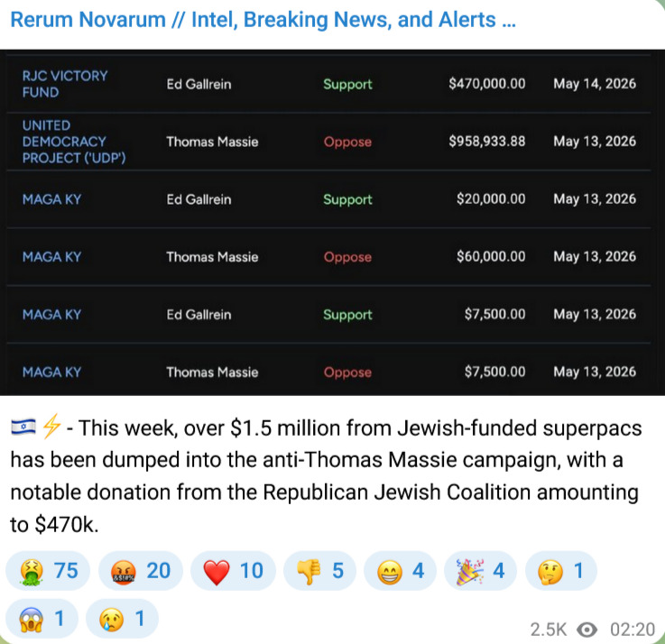Click the 2.5K view count
This screenshot has height=644, width=665.
coord(549,630)
